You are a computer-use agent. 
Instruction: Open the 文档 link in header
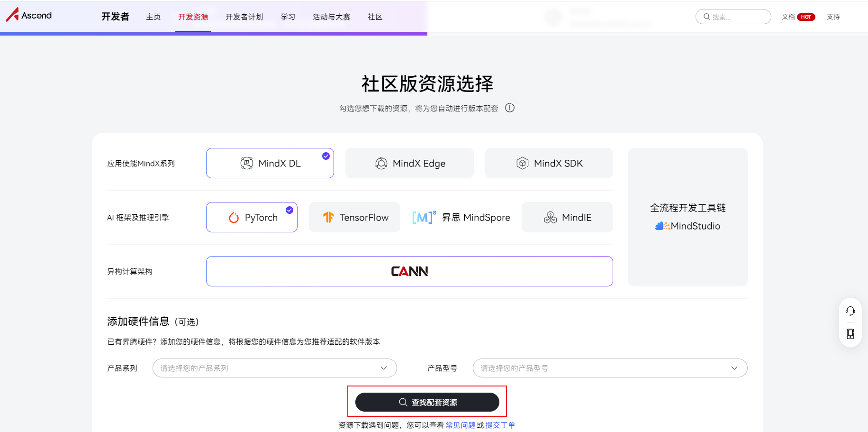pyautogui.click(x=788, y=17)
